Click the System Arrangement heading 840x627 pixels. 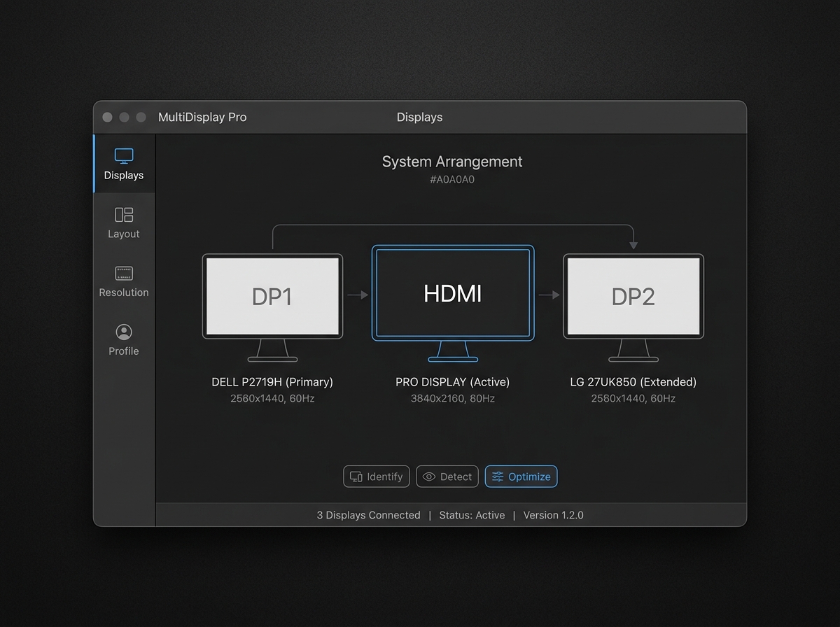[452, 162]
